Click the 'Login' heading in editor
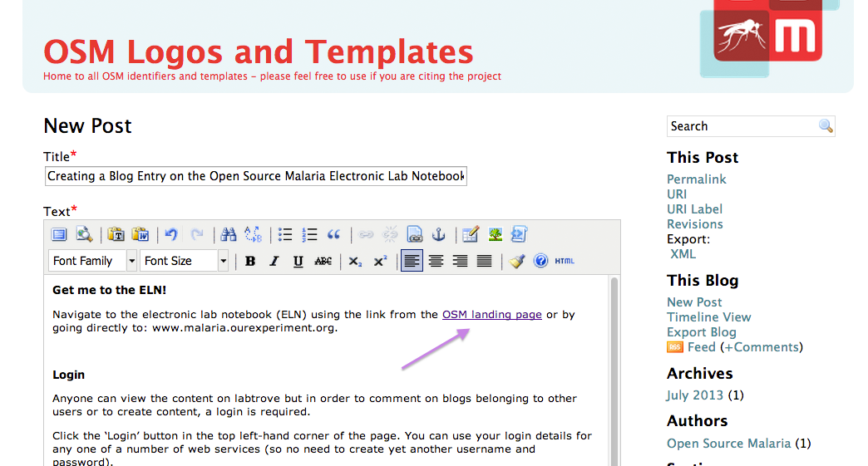868x466 pixels. (69, 375)
